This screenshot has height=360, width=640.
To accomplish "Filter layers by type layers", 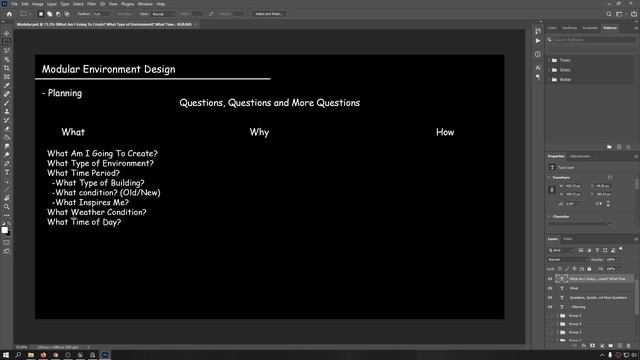I will pos(597,250).
